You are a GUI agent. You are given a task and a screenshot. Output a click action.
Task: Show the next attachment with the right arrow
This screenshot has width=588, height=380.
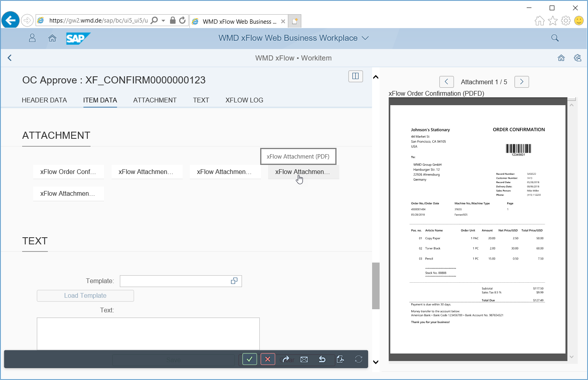tap(521, 82)
